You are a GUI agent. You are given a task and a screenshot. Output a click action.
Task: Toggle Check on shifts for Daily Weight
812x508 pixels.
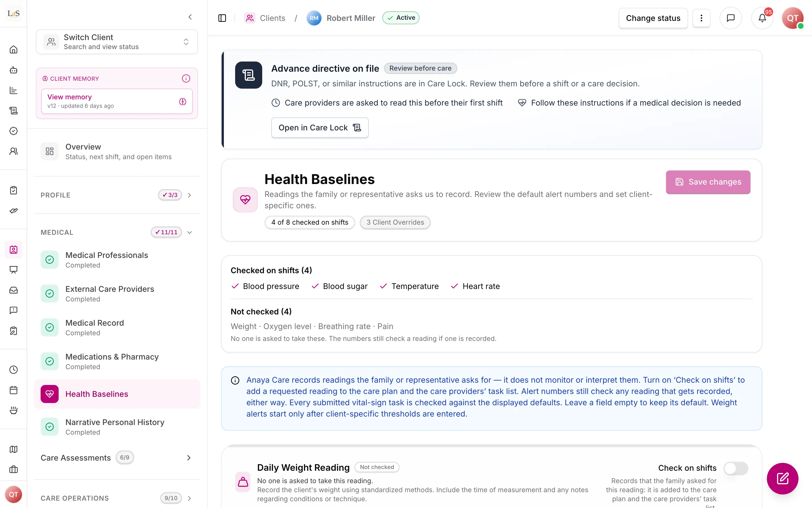click(x=736, y=468)
